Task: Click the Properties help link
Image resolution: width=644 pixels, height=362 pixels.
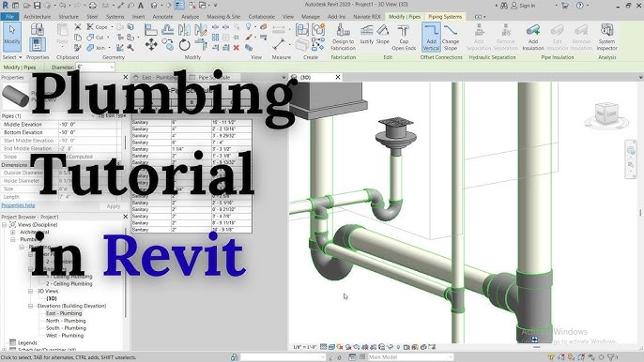Action: tap(18, 205)
